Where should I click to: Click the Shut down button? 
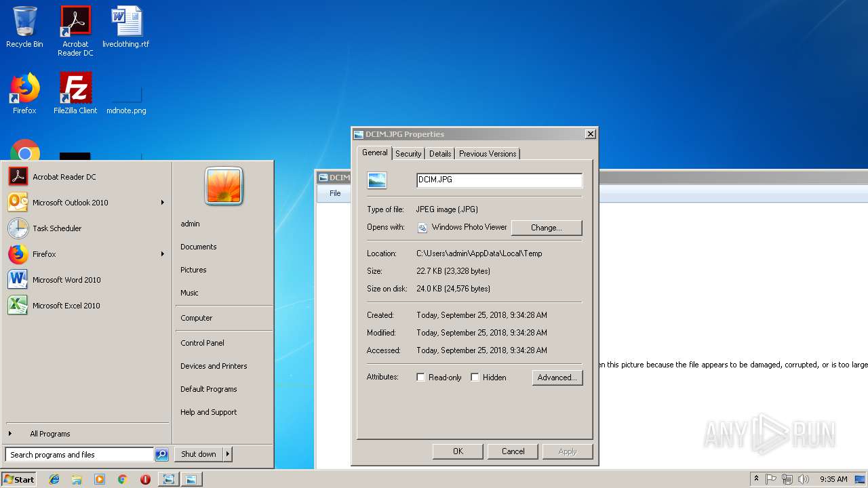tap(199, 454)
